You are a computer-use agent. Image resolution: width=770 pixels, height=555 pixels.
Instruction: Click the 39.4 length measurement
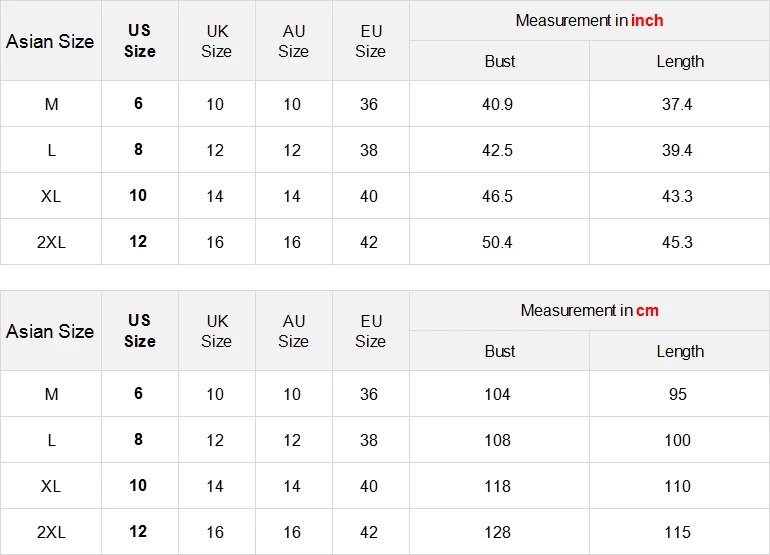[x=678, y=150]
